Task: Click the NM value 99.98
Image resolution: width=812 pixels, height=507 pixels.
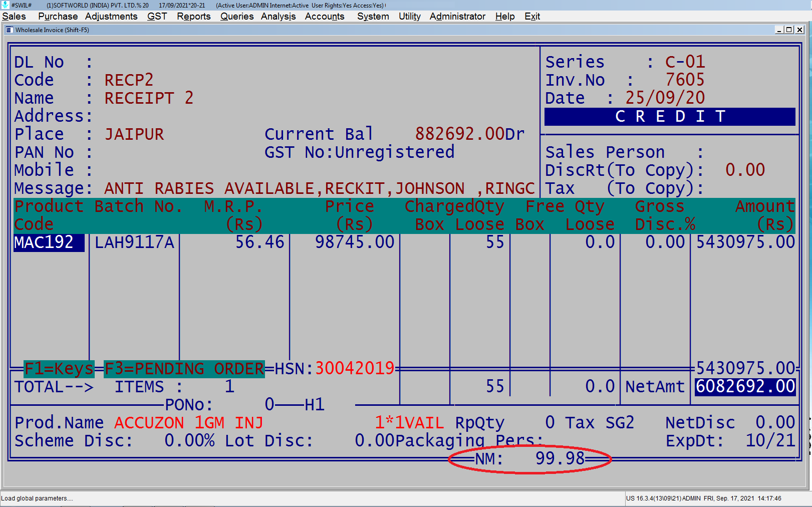Action: pos(560,458)
